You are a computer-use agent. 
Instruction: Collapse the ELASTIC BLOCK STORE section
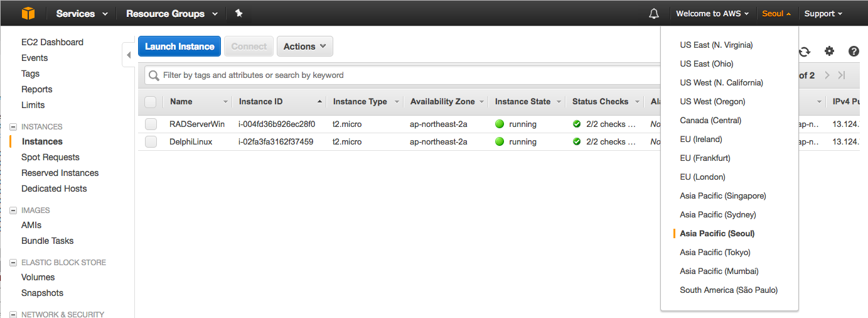[x=13, y=263]
